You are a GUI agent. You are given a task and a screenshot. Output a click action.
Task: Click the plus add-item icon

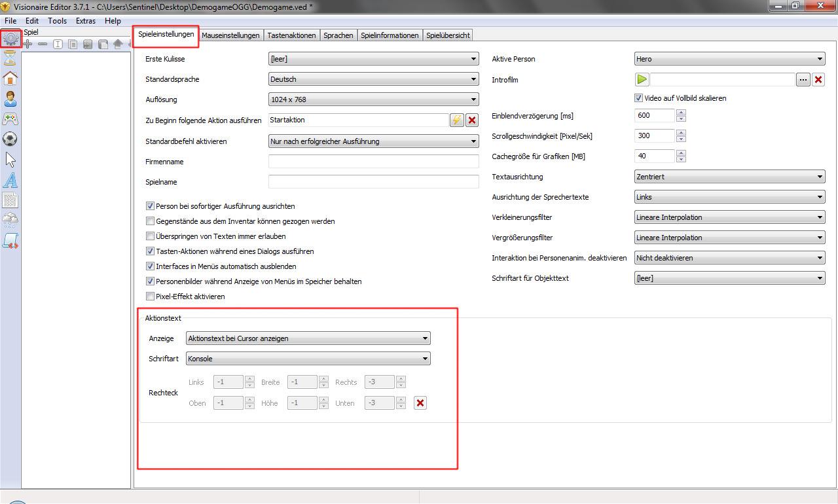click(28, 44)
